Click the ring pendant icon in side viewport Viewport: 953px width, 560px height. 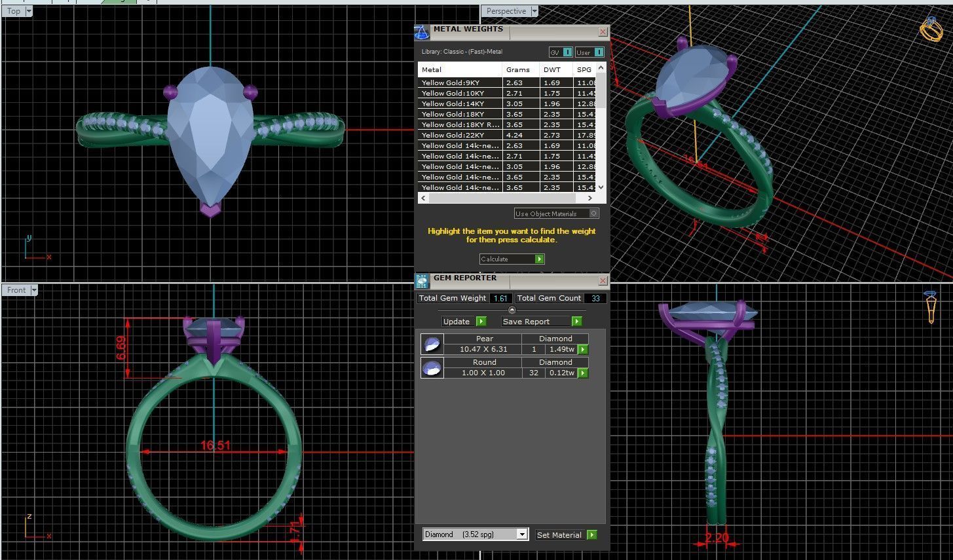(x=931, y=307)
